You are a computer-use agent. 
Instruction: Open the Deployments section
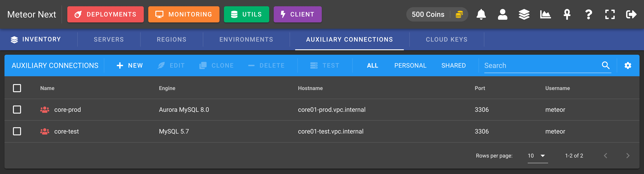tap(106, 14)
